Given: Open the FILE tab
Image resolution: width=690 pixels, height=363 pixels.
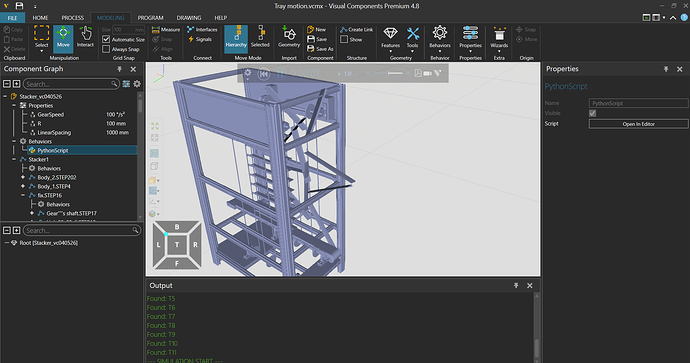Looking at the screenshot, I should [x=12, y=18].
